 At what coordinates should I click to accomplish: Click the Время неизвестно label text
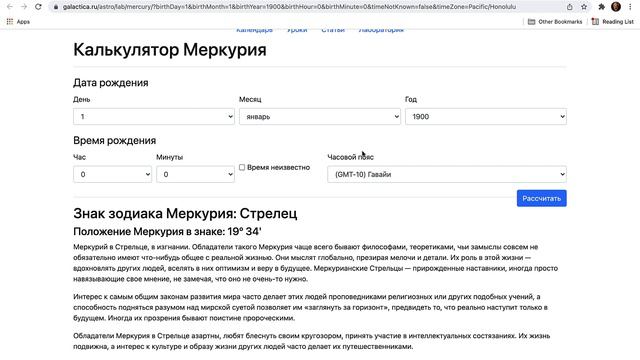coord(278,167)
